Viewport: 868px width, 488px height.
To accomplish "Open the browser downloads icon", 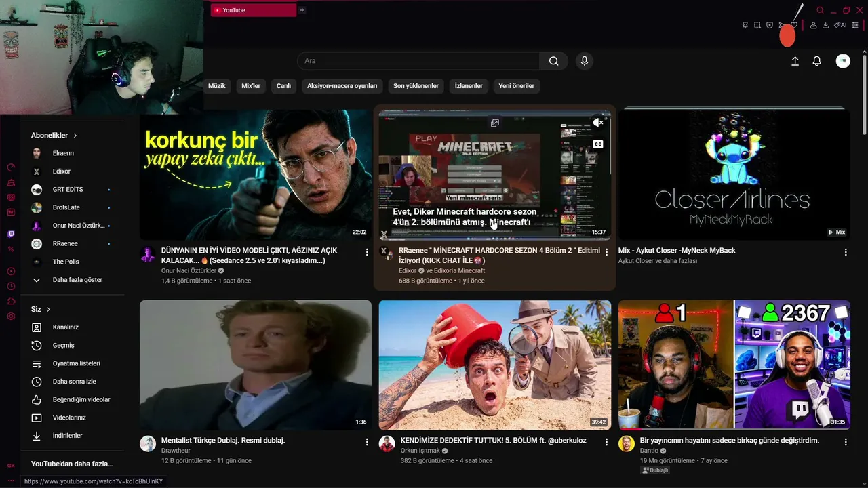I will 825,25.
